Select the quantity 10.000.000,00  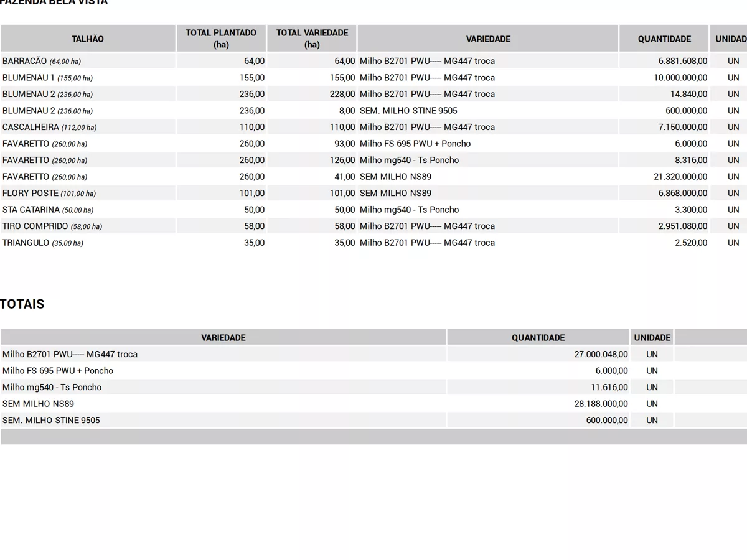pyautogui.click(x=680, y=78)
